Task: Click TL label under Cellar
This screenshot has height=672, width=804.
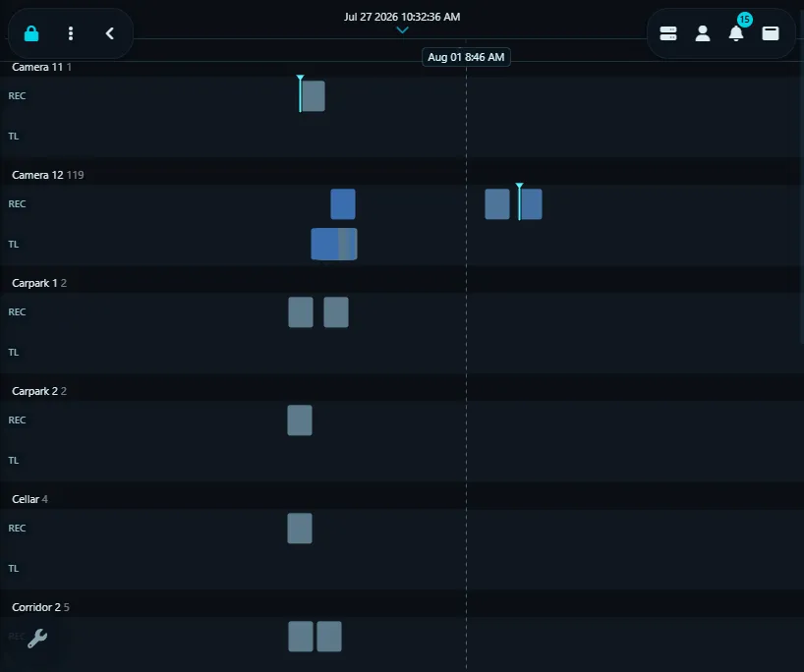Action: pos(14,569)
